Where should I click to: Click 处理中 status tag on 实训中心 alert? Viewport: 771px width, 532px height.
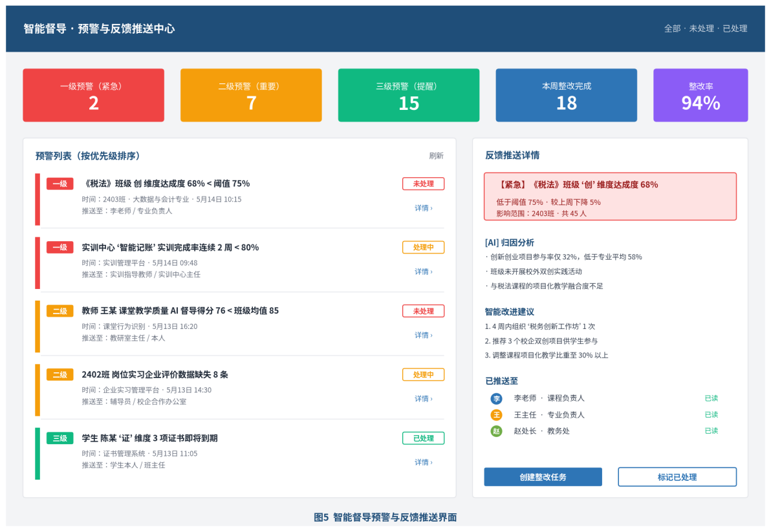pyautogui.click(x=424, y=247)
